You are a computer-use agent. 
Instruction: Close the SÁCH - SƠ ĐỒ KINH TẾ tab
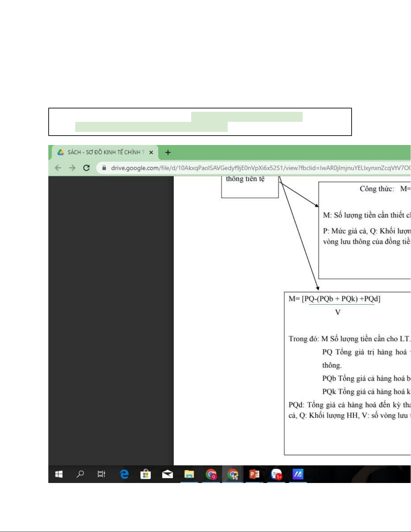pos(151,152)
